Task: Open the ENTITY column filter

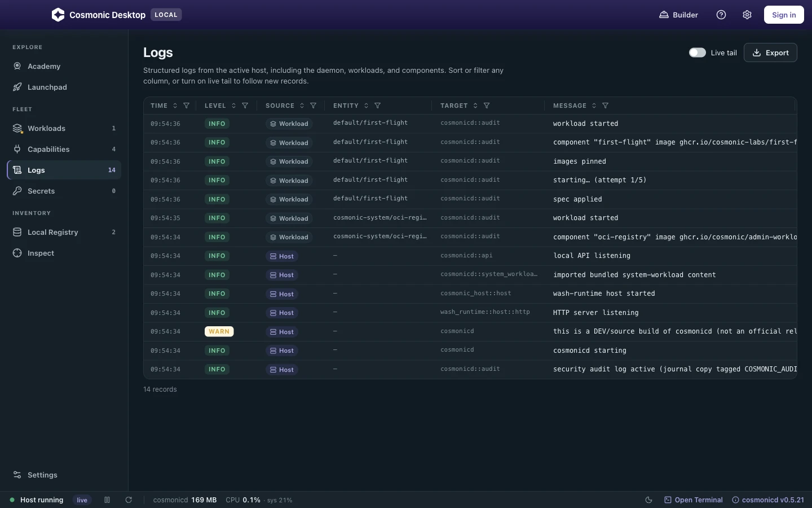Action: tap(378, 106)
